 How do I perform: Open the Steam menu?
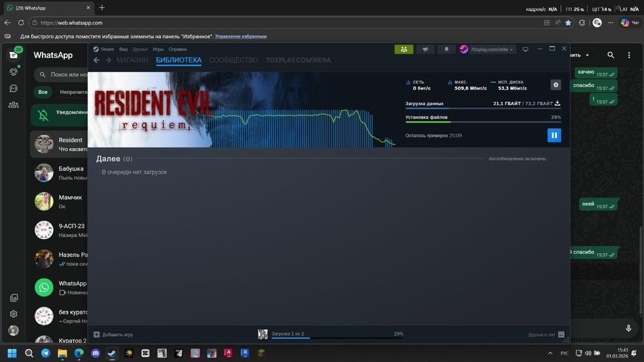[104, 50]
